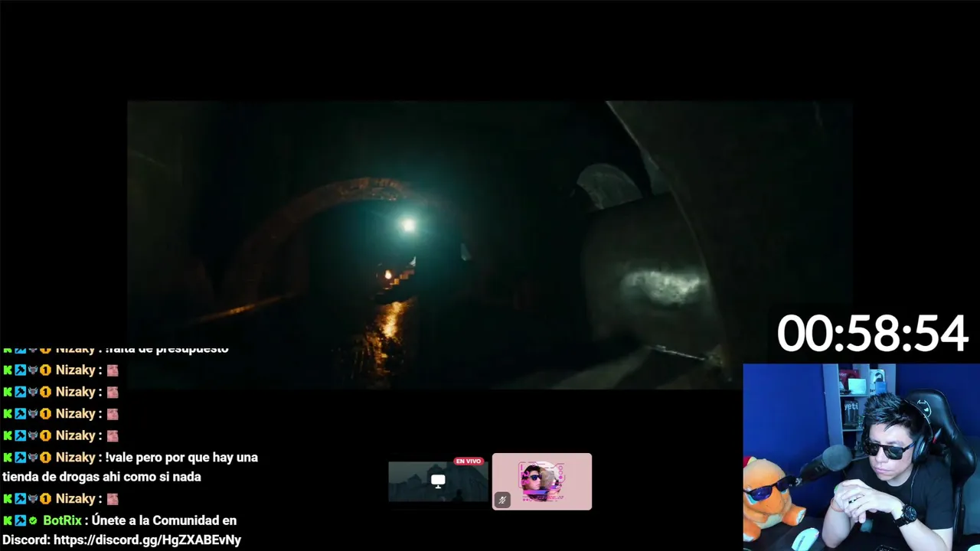Click the green verified badge beside BotRix

(33, 520)
